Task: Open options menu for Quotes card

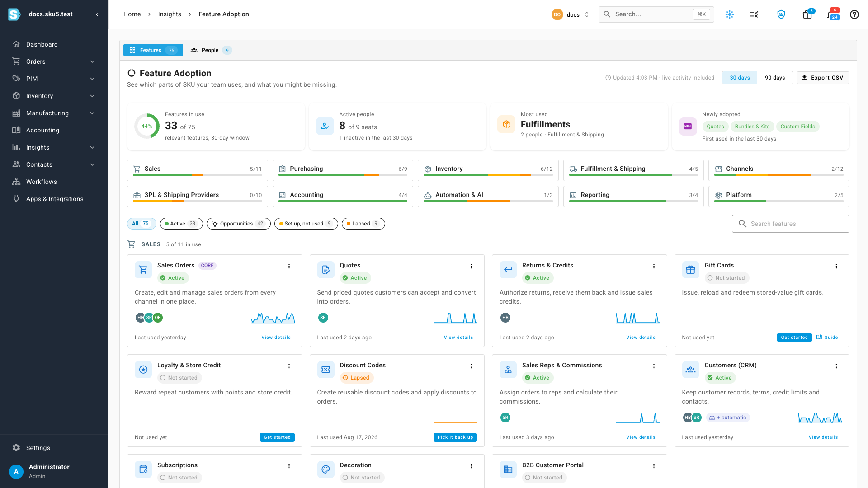Action: point(472,266)
